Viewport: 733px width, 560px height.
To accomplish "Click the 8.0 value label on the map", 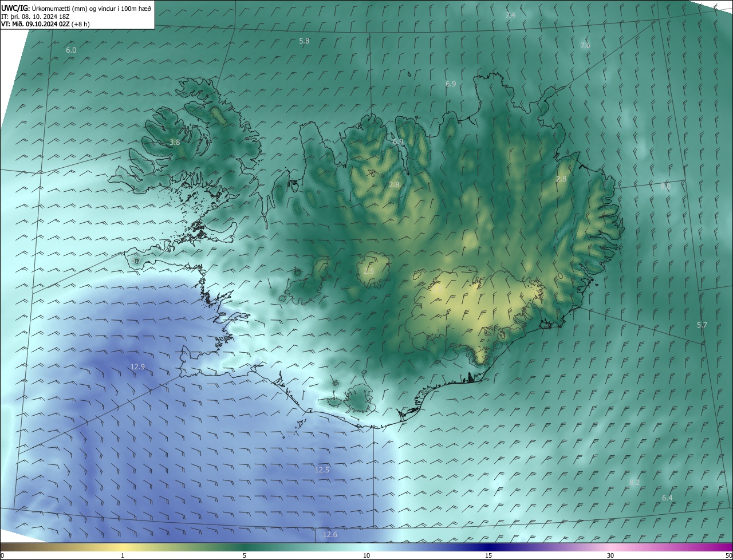I will click(665, 187).
